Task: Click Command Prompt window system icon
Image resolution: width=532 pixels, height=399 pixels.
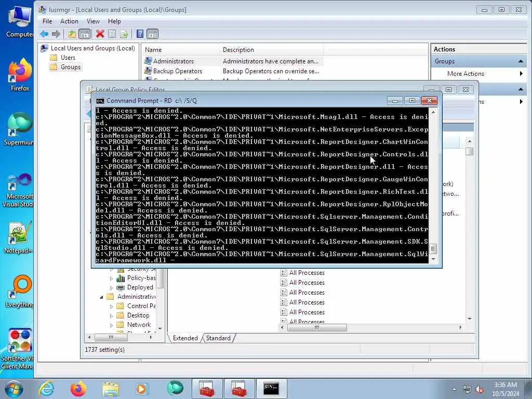Action: [100, 101]
